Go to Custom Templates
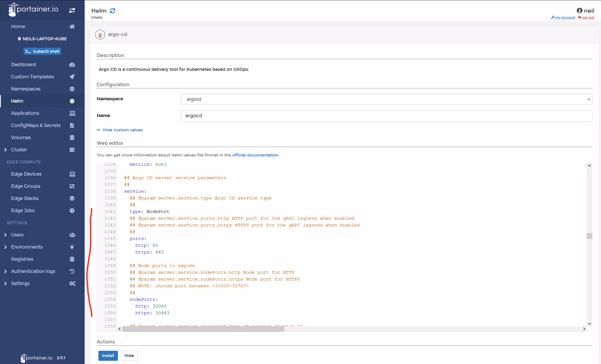 (32, 77)
